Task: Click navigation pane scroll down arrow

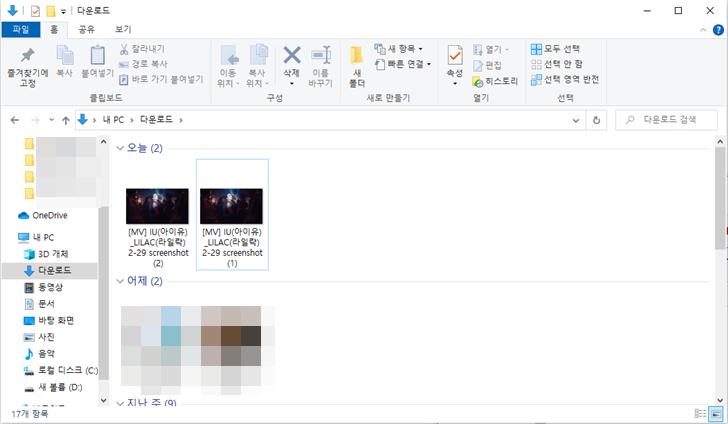Action: click(104, 400)
